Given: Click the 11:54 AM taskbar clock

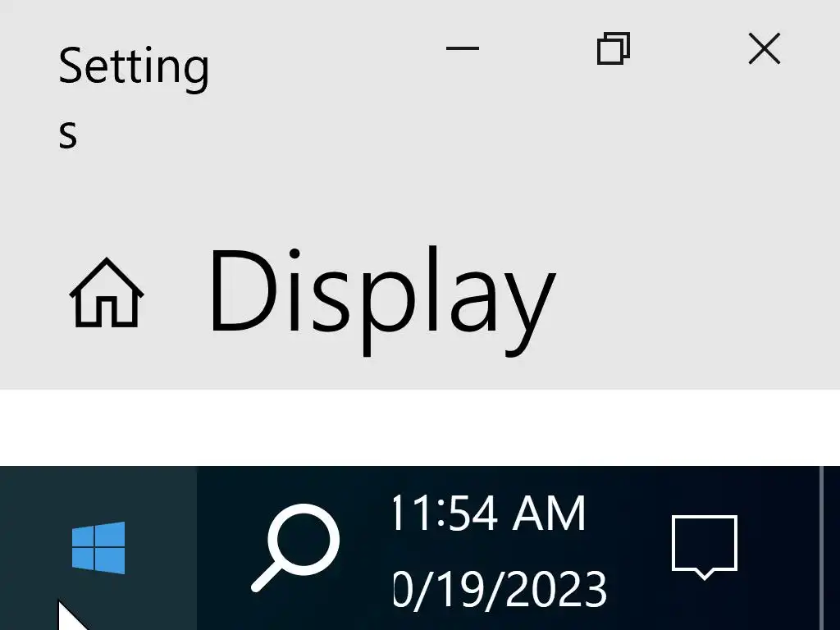Looking at the screenshot, I should [489, 514].
